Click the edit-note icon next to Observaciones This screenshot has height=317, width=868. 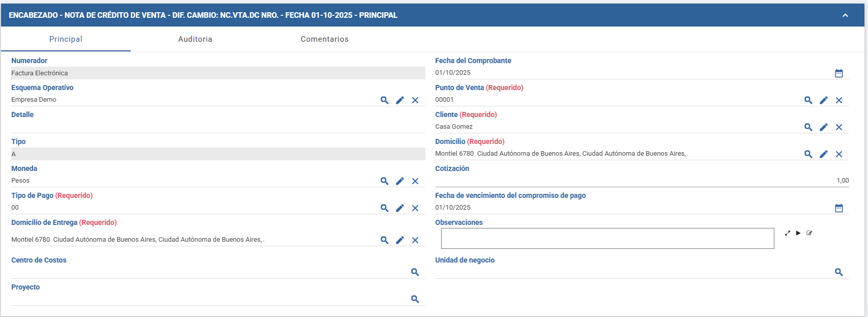809,233
